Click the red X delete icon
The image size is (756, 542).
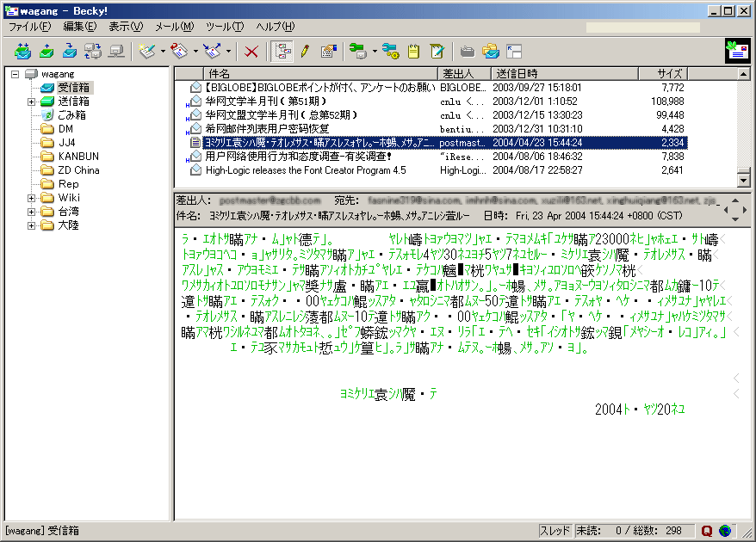[x=251, y=51]
